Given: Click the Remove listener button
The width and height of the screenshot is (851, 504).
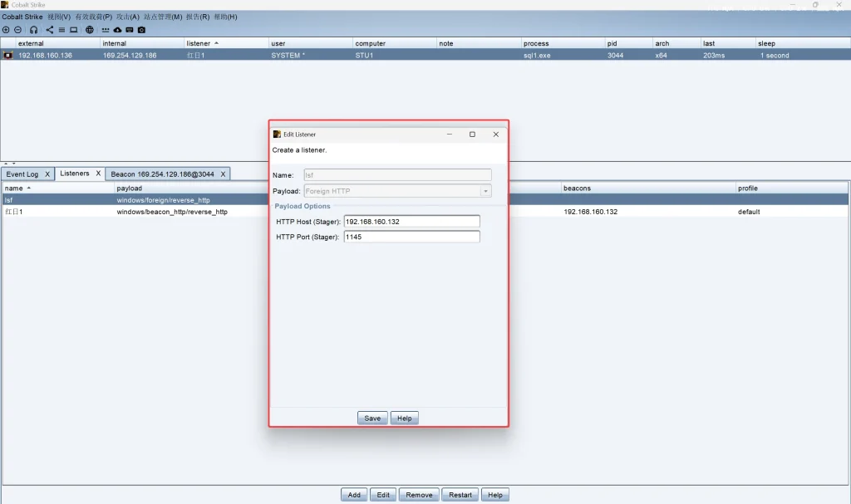Looking at the screenshot, I should pos(419,495).
